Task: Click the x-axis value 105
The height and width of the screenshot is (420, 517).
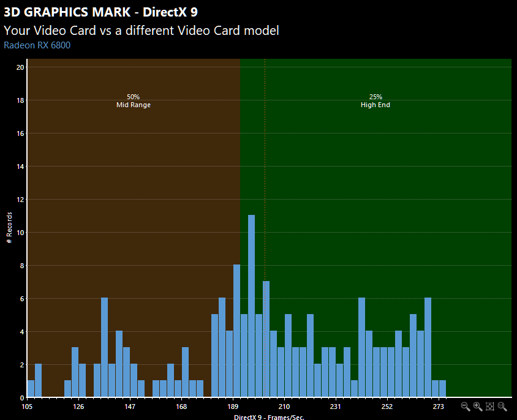Action: [x=27, y=407]
